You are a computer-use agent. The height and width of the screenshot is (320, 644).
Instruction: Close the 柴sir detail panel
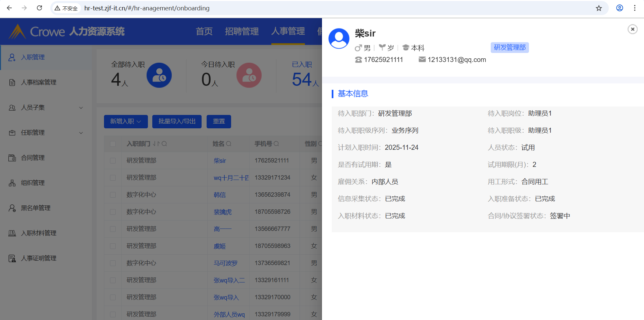pyautogui.click(x=632, y=29)
